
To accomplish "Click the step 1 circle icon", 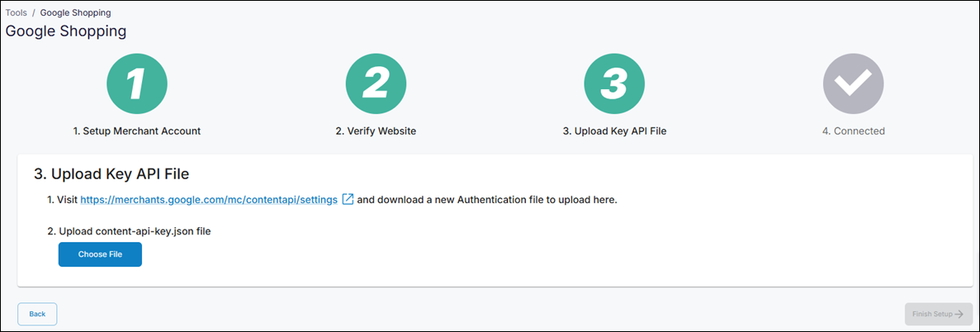I will [137, 84].
